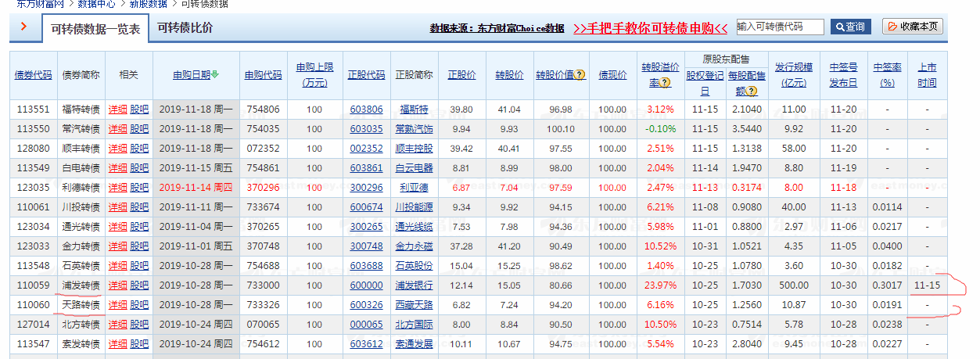Sort by 中签号发布日 column header

click(843, 75)
